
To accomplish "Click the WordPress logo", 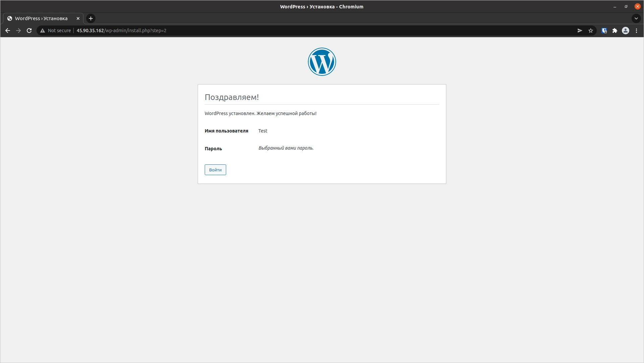I will click(x=322, y=62).
